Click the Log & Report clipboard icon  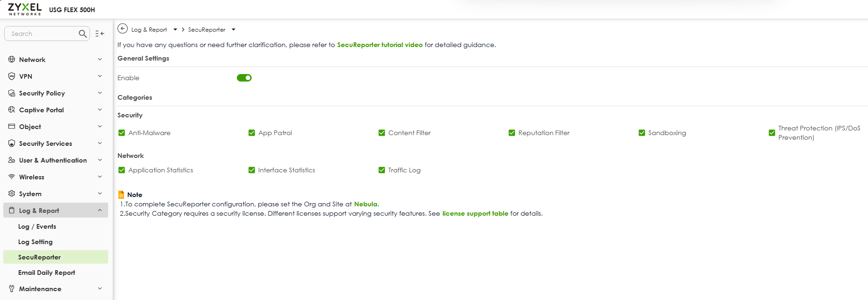[12, 211]
